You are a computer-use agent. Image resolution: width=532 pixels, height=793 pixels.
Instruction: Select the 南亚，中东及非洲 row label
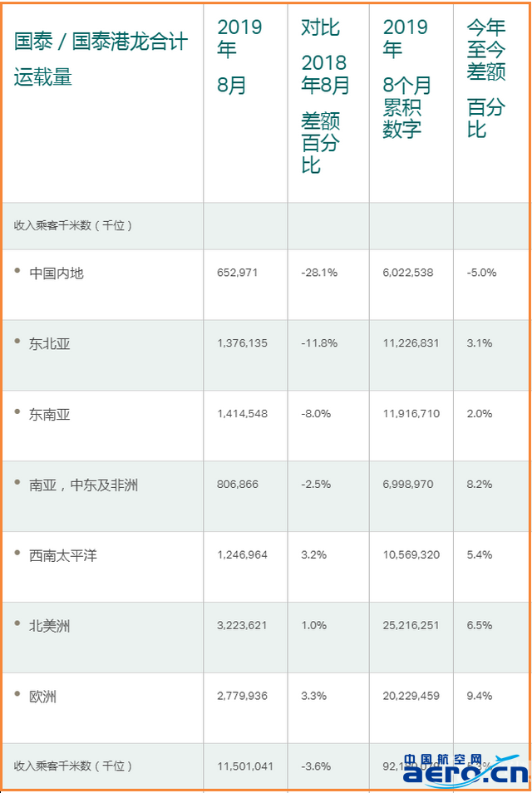(83, 485)
